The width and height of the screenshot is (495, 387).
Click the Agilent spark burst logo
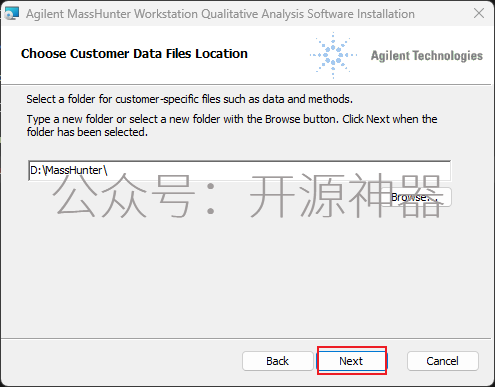click(333, 55)
